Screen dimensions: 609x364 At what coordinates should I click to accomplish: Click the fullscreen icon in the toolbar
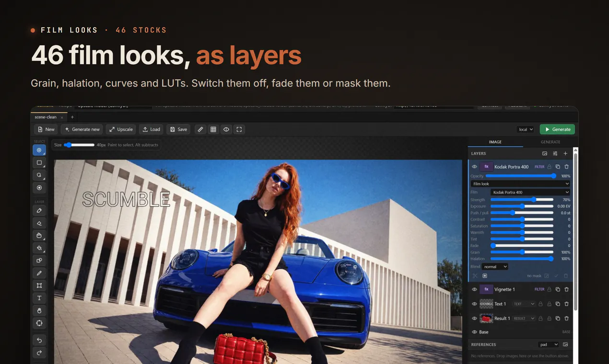239,129
